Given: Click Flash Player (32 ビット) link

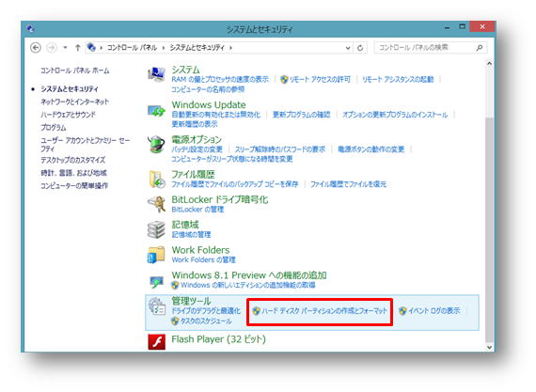Looking at the screenshot, I should 218,339.
